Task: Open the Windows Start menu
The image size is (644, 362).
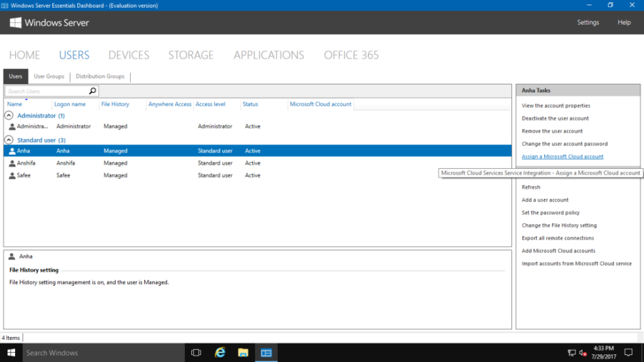Action: [x=11, y=353]
